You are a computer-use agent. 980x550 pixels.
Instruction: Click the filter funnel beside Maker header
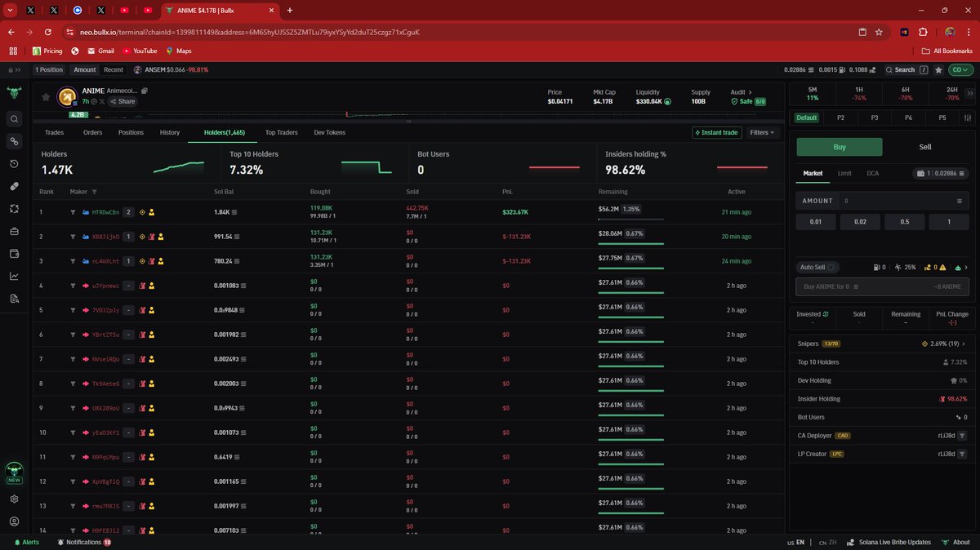tap(94, 192)
